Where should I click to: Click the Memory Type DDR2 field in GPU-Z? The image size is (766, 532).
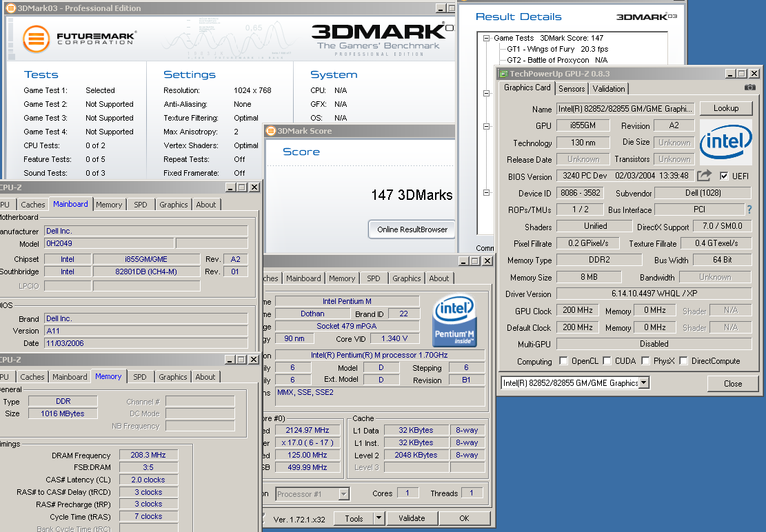point(599,260)
